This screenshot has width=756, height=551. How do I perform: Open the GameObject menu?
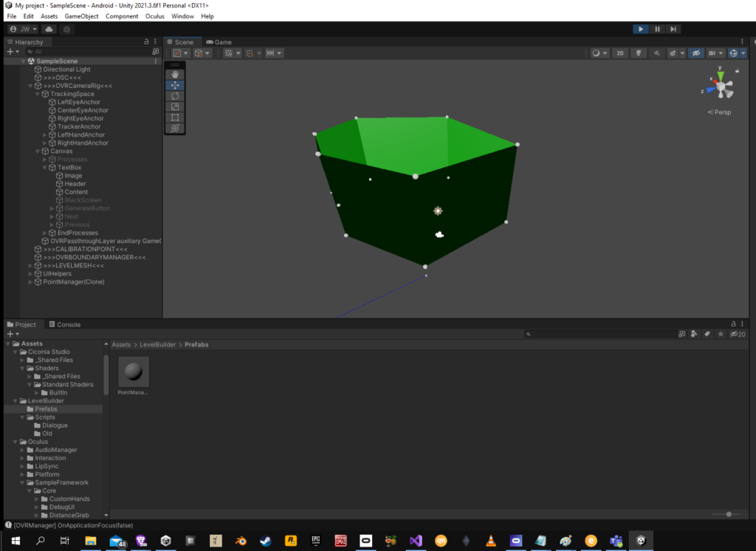[81, 16]
